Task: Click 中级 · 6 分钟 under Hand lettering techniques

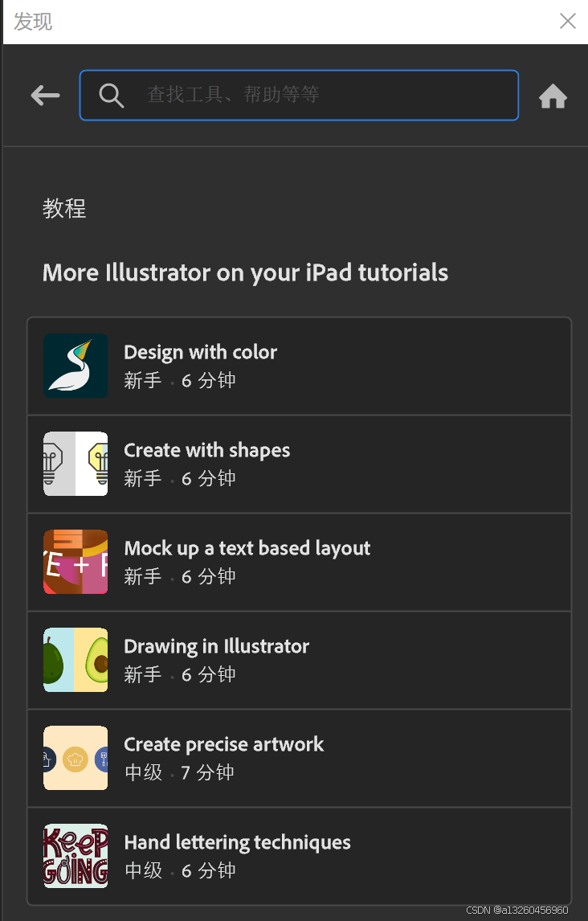Action: [x=180, y=870]
